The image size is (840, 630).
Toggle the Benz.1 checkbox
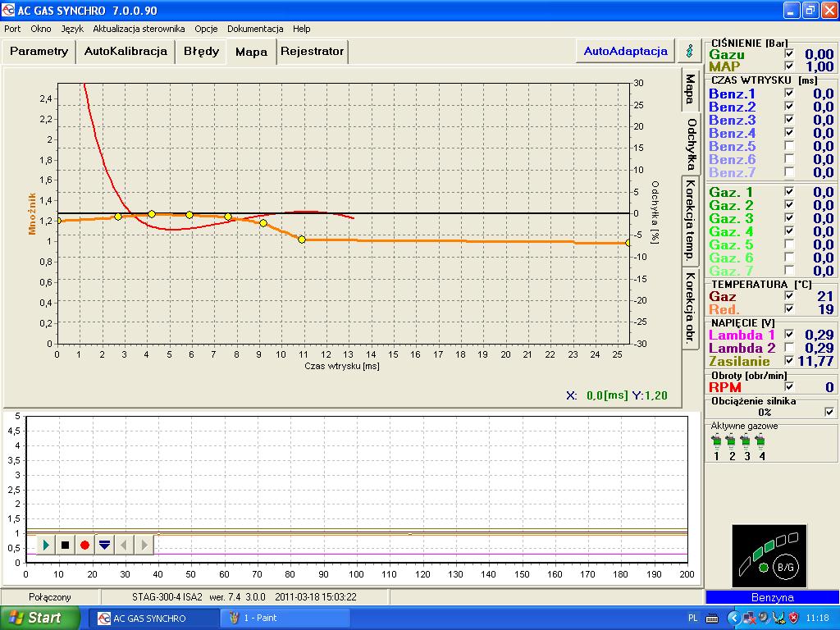788,94
